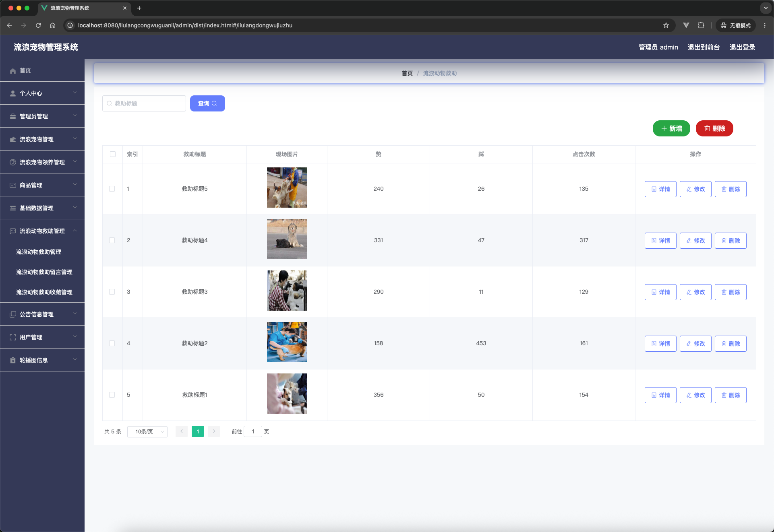This screenshot has height=532, width=774.
Task: Click the icon next to 流浪宠物管理
Action: click(x=13, y=139)
